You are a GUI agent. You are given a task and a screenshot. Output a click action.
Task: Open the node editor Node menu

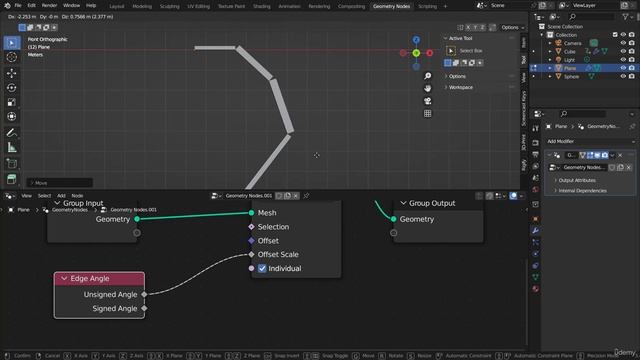tap(77, 196)
